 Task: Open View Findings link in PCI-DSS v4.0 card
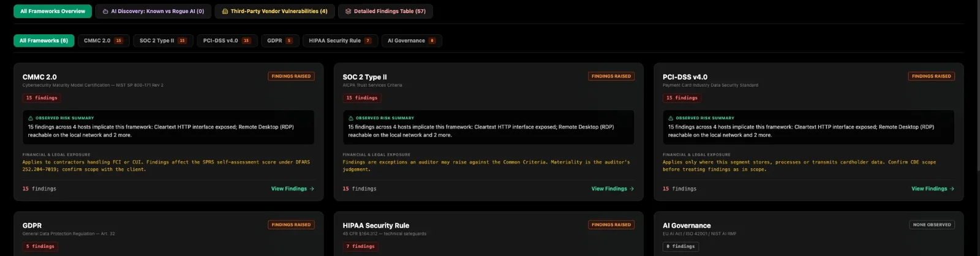tap(933, 189)
